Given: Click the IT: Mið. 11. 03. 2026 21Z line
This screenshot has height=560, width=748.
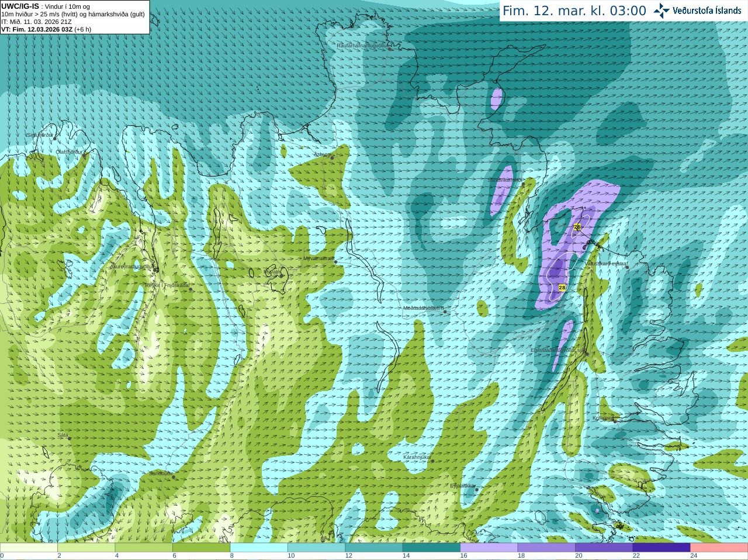Looking at the screenshot, I should coord(37,22).
